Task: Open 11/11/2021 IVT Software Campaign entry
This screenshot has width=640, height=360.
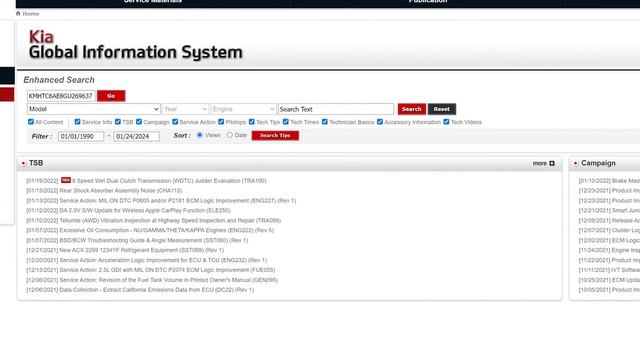Action: pyautogui.click(x=609, y=270)
